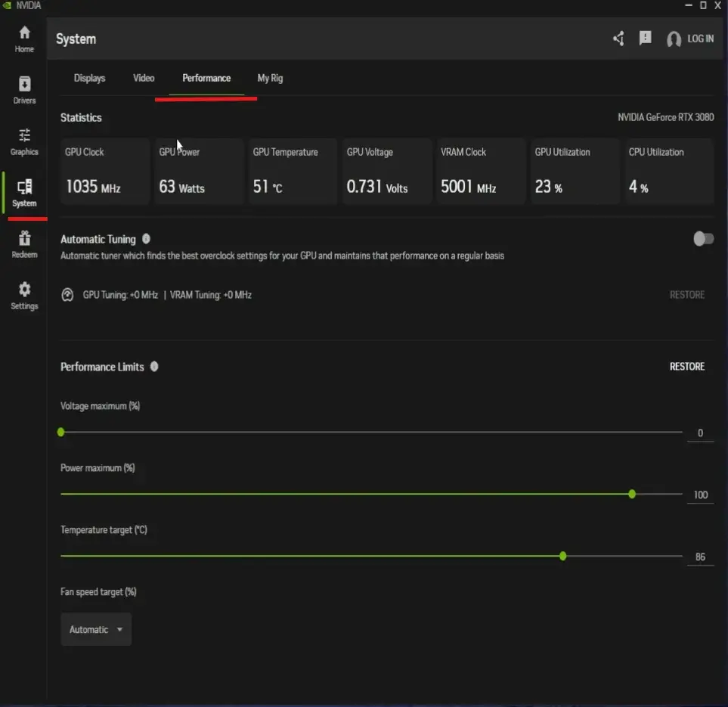Screen dimensions: 728x707
Task: Switch to the Displays tab
Action: click(x=89, y=78)
